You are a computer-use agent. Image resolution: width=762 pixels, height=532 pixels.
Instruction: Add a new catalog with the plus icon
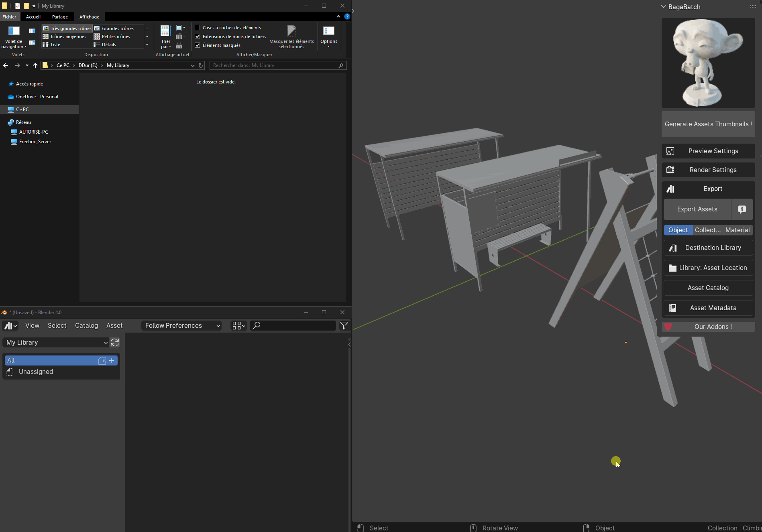click(x=112, y=361)
